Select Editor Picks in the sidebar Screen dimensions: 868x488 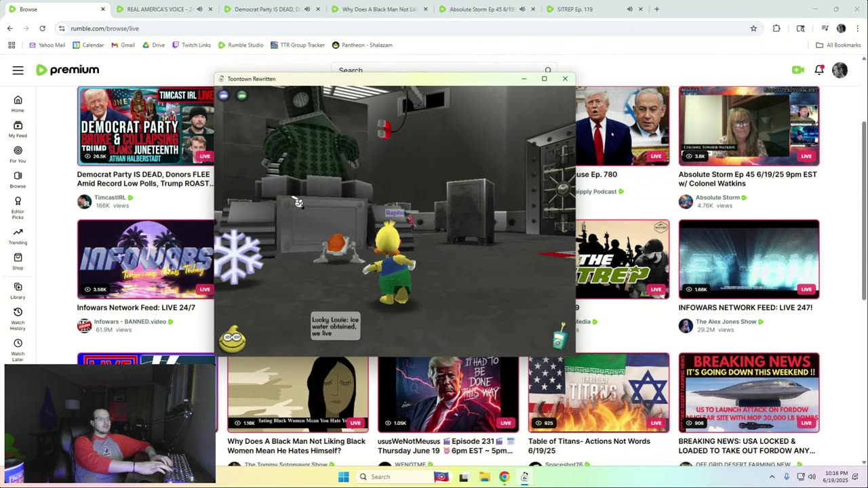point(18,206)
